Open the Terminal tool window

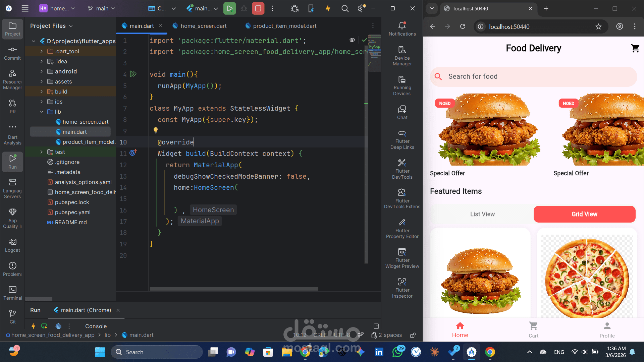[12, 293]
